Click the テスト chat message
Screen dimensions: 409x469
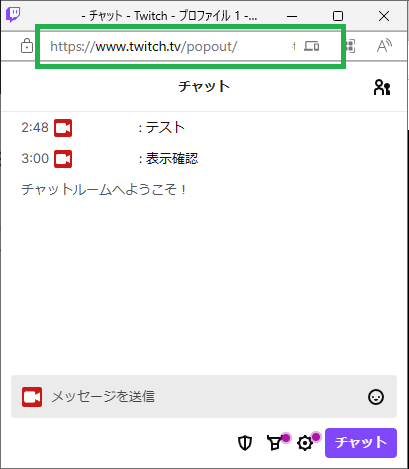tap(165, 128)
